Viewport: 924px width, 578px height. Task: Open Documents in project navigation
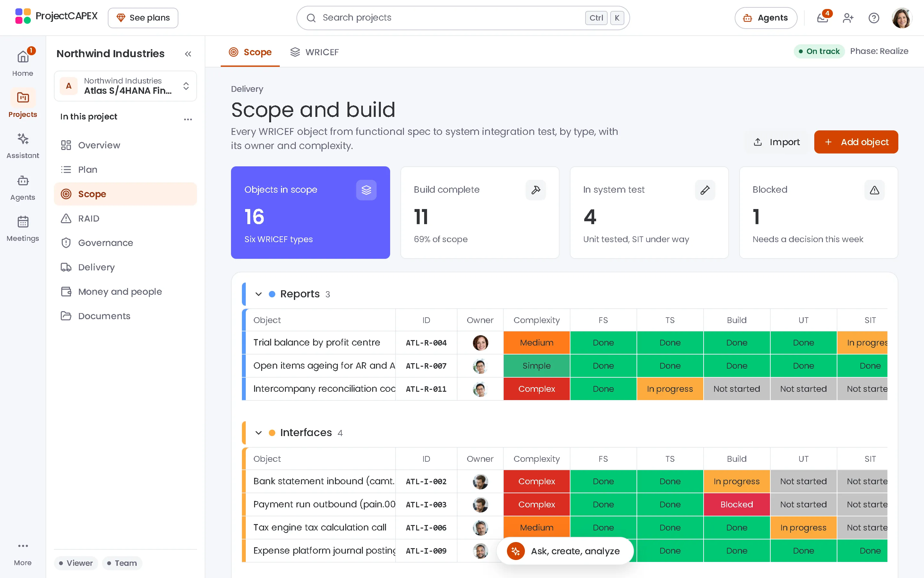point(125,316)
